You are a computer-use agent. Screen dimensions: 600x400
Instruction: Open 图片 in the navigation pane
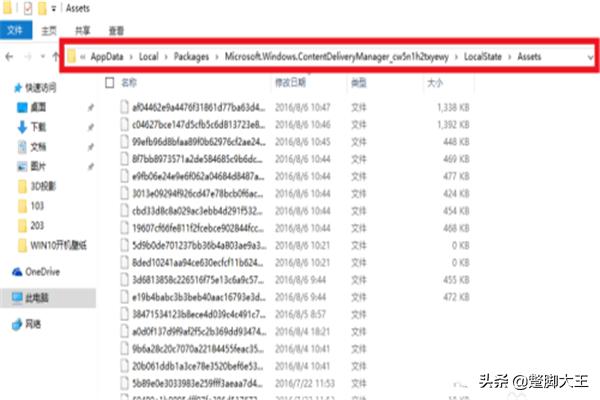click(38, 166)
